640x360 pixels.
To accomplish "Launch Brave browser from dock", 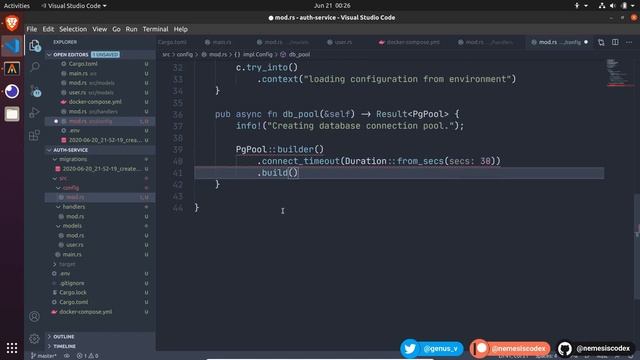I will coord(12,23).
